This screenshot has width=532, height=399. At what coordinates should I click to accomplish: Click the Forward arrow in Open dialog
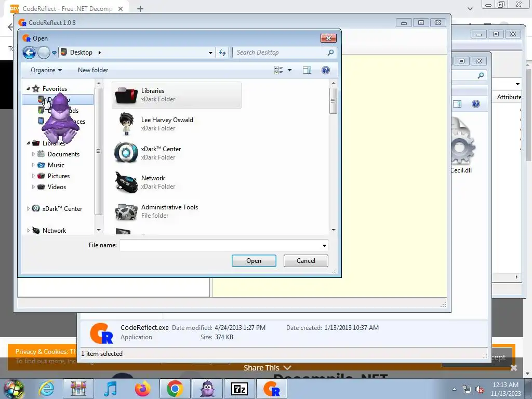point(44,52)
